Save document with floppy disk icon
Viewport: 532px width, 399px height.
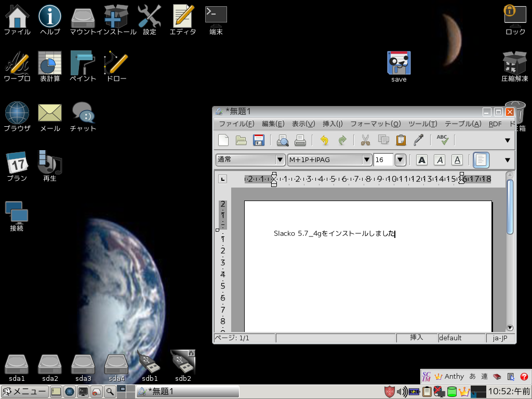(259, 140)
